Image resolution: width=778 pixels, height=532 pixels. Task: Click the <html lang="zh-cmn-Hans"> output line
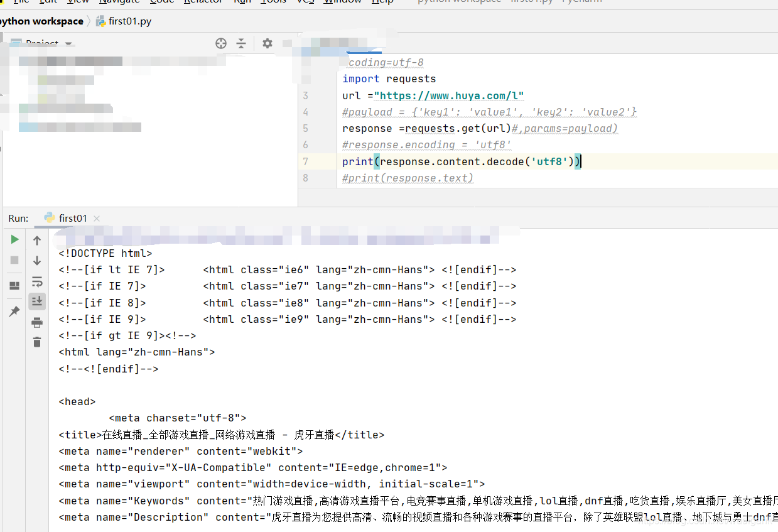coord(137,352)
